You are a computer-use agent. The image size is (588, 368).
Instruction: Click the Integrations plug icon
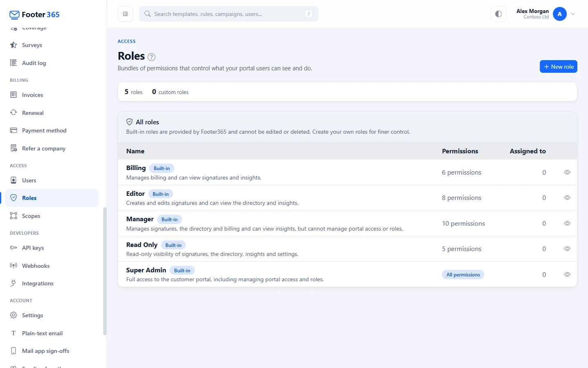click(13, 283)
